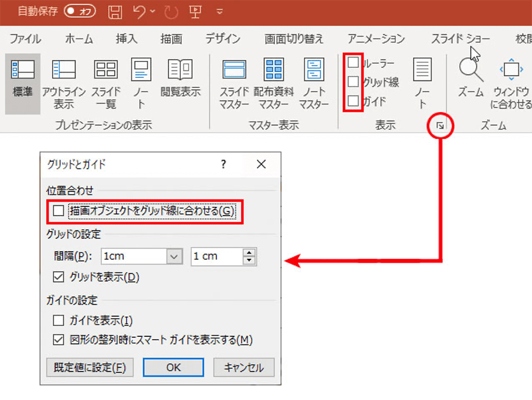Open Slide Sorter view (スライド一覧)
Viewport: 532px width, 400px height.
point(106,71)
